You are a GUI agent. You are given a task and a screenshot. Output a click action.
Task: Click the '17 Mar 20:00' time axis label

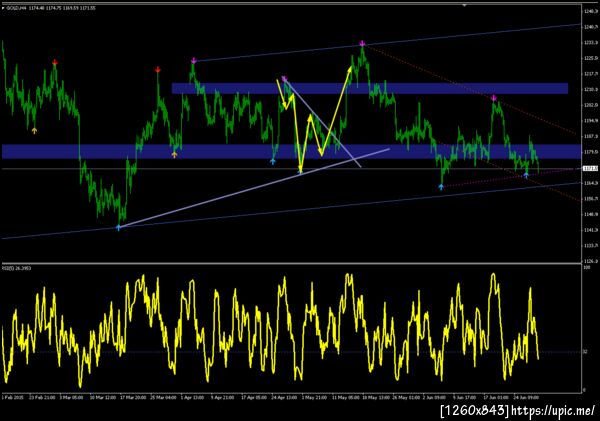coord(133,398)
